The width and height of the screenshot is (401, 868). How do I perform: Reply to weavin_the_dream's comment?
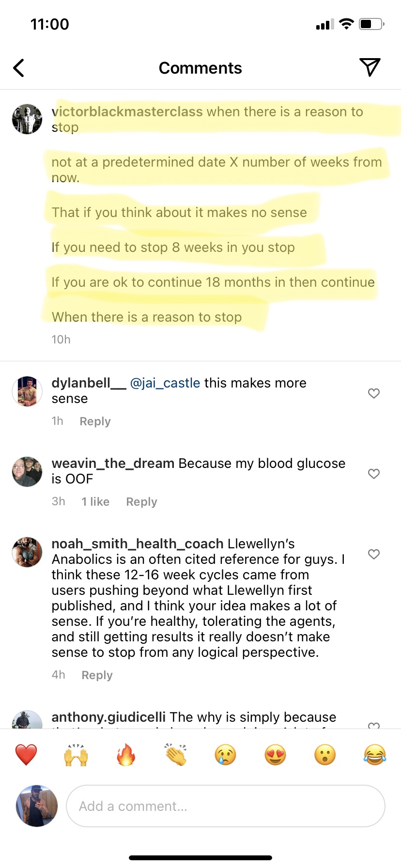(x=141, y=502)
